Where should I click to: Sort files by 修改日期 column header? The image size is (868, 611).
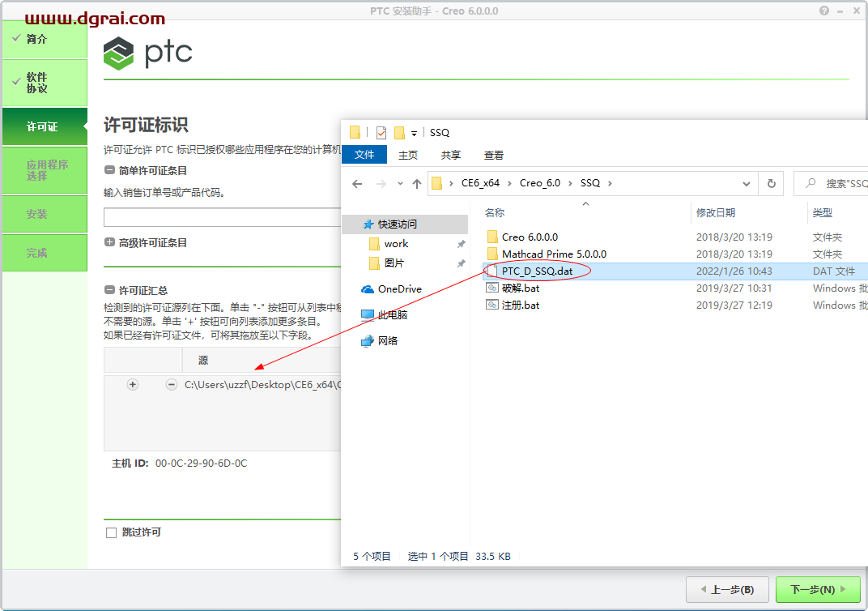point(716,212)
